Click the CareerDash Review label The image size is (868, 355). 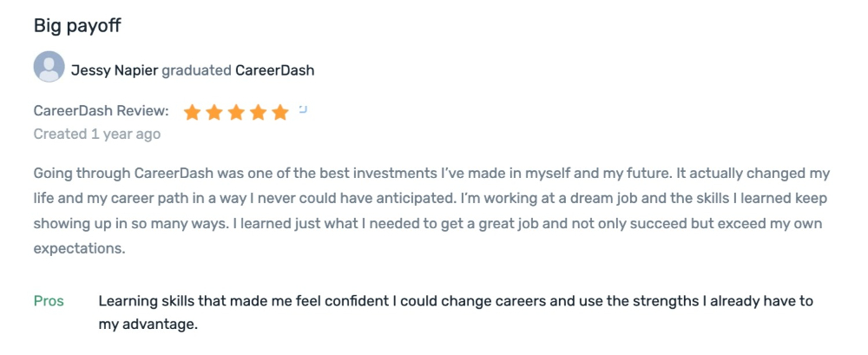[x=102, y=111]
